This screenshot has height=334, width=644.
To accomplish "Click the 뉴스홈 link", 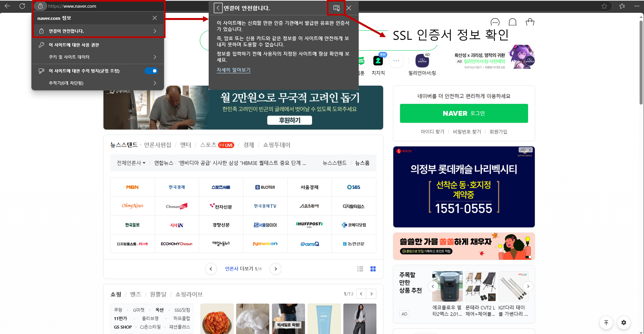I will tap(362, 163).
